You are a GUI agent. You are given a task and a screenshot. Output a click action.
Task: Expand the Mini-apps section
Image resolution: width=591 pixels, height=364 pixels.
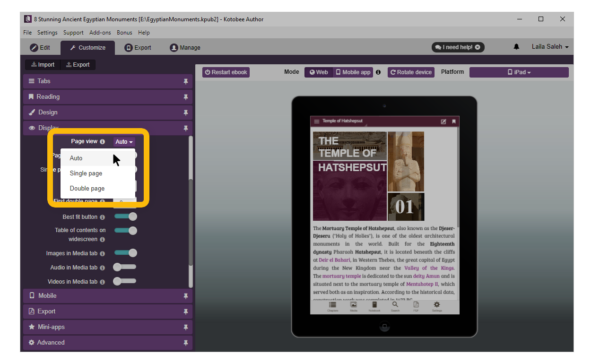[x=108, y=327]
